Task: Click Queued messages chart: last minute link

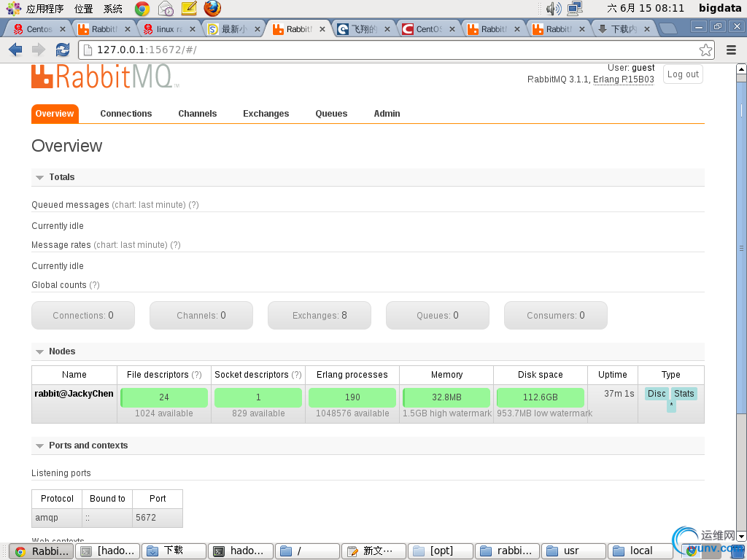Action: pos(149,205)
